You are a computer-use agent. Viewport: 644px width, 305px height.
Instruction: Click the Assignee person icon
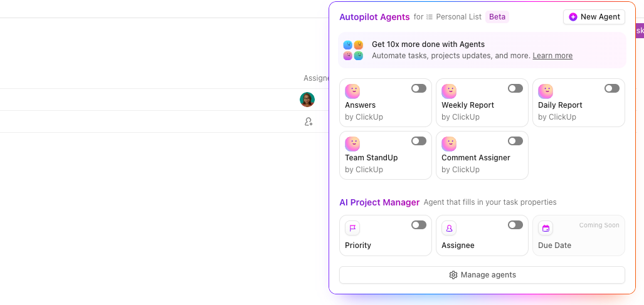click(x=449, y=229)
